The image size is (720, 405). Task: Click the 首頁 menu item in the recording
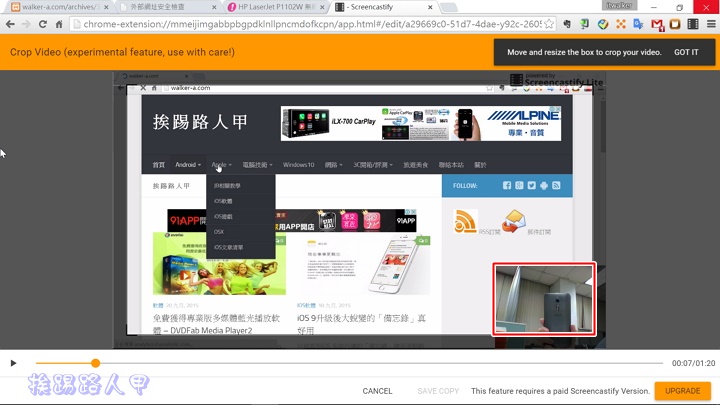(x=158, y=165)
